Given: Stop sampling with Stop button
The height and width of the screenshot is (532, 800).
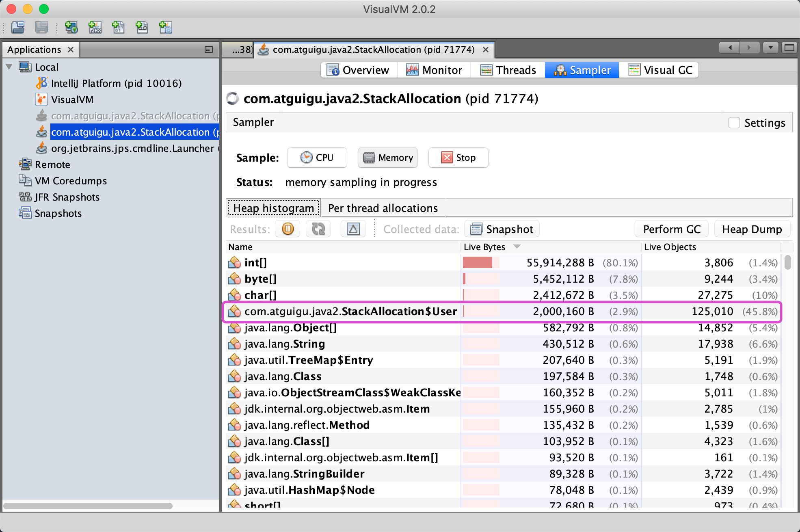Looking at the screenshot, I should pyautogui.click(x=458, y=158).
